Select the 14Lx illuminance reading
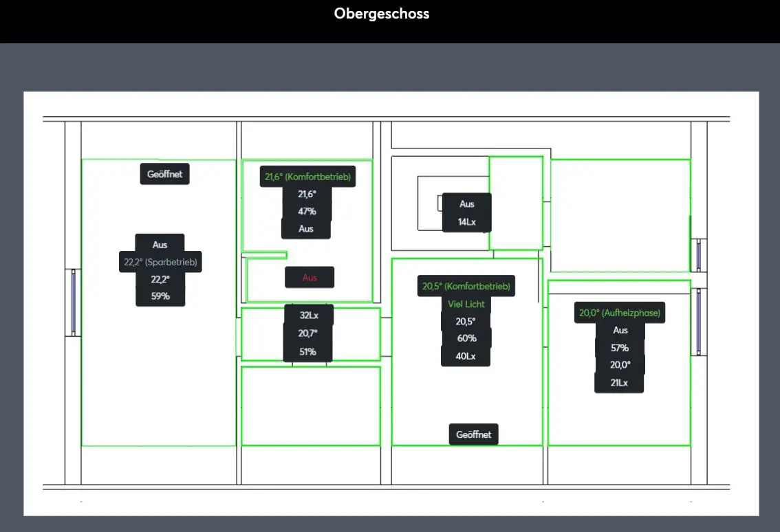The image size is (780, 532). click(467, 222)
